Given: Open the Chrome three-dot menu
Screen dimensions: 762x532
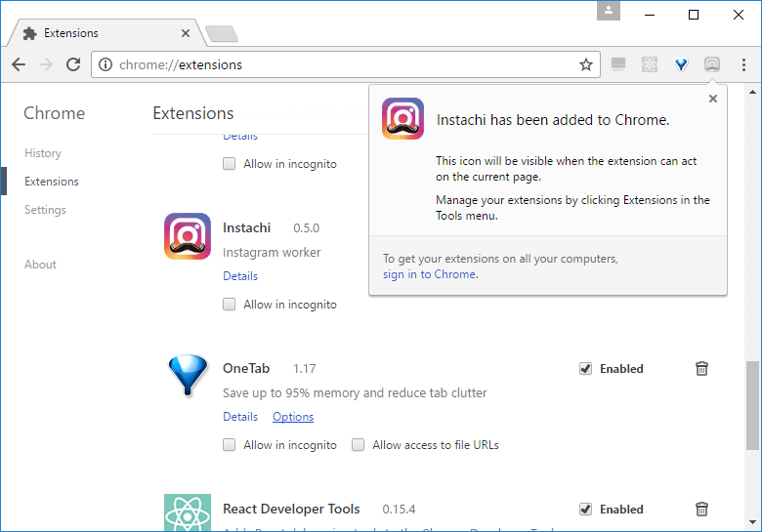Looking at the screenshot, I should (743, 64).
